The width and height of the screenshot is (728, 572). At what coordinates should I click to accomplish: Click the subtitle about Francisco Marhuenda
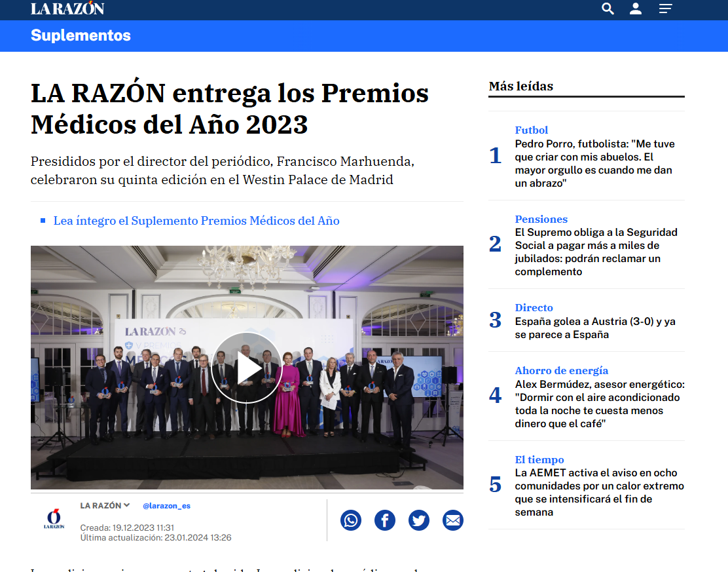[x=223, y=170]
